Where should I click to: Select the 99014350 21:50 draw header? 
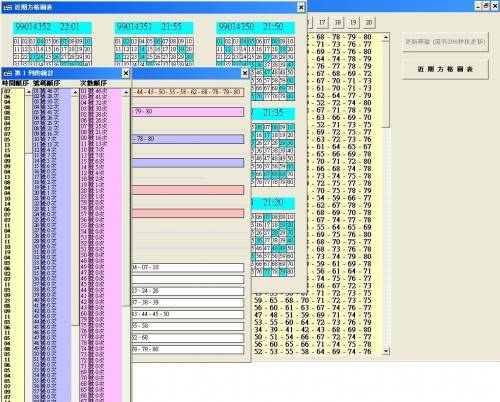[x=256, y=27]
